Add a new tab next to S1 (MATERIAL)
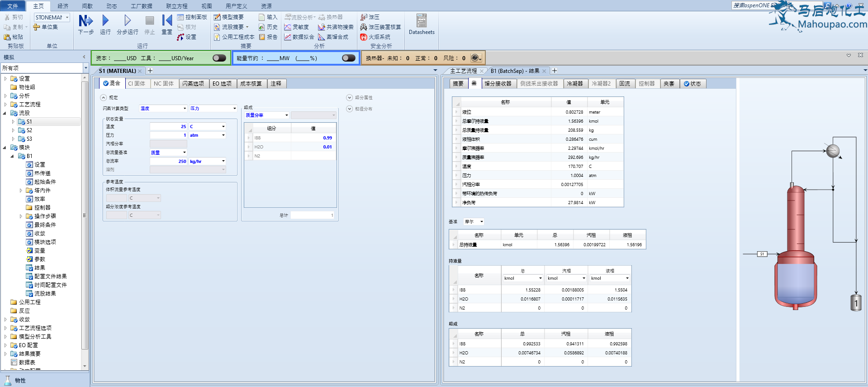Screen dimensions: 868x387 [x=150, y=71]
